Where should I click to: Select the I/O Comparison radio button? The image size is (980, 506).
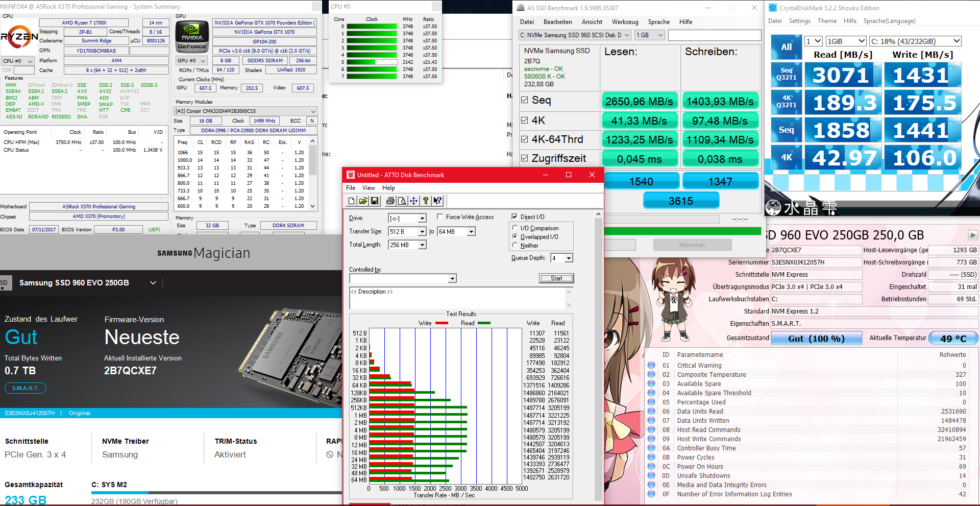(x=515, y=228)
